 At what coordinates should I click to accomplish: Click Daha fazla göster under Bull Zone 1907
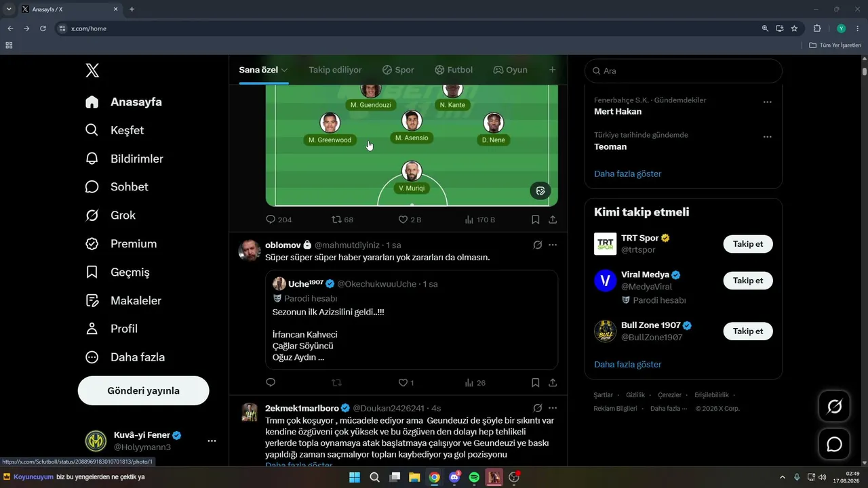coord(628,365)
